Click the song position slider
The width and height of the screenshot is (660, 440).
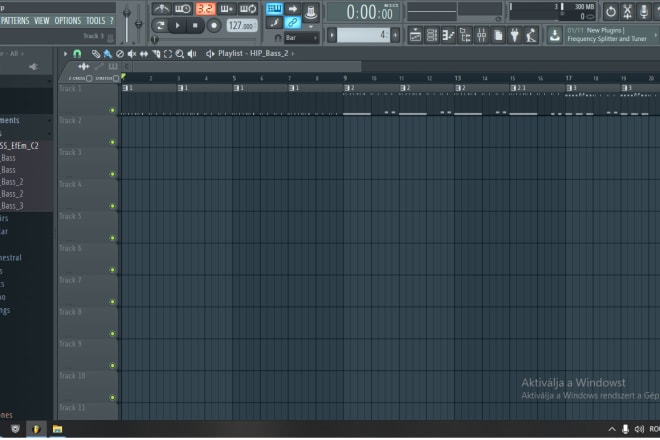coord(206,40)
